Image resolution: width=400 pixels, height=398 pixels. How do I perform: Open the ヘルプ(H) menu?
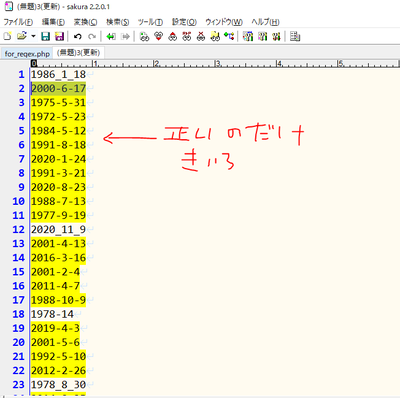265,22
